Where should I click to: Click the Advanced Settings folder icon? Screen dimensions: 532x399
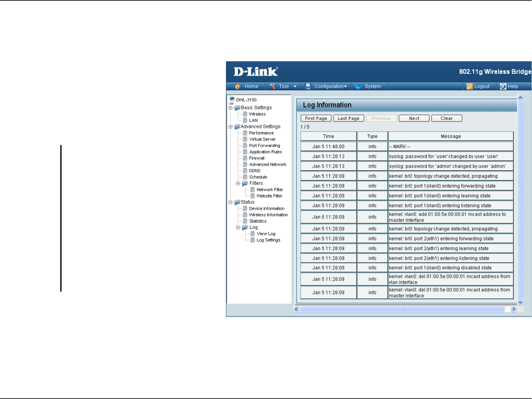click(x=237, y=127)
